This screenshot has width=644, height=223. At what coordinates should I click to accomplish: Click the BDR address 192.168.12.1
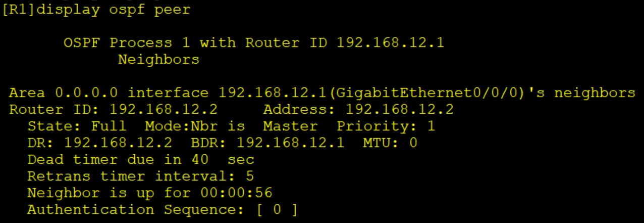[x=290, y=143]
